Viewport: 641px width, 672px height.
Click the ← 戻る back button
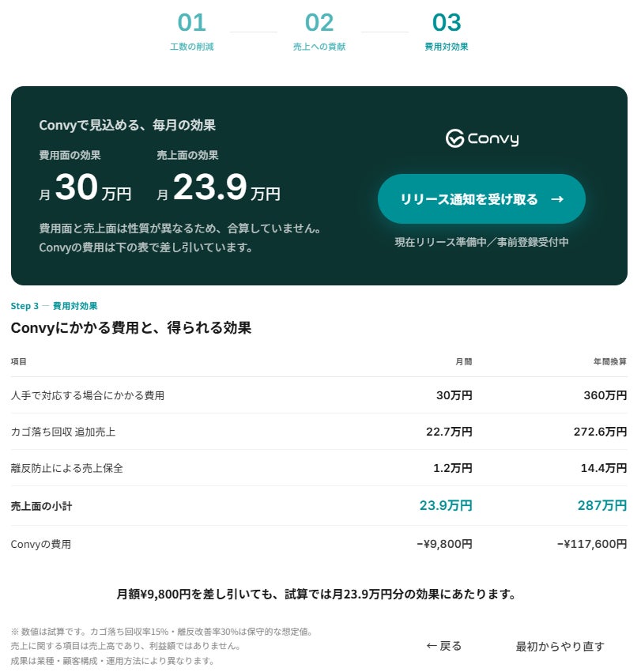444,646
